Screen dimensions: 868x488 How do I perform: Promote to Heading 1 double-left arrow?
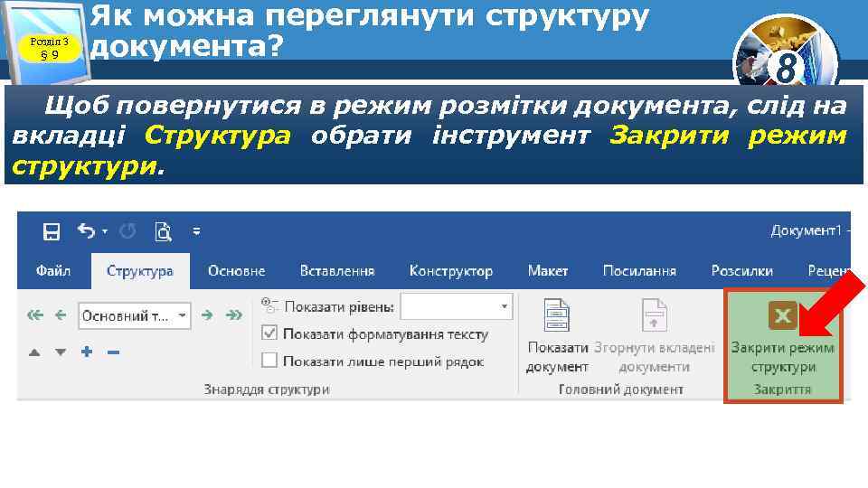coord(35,315)
